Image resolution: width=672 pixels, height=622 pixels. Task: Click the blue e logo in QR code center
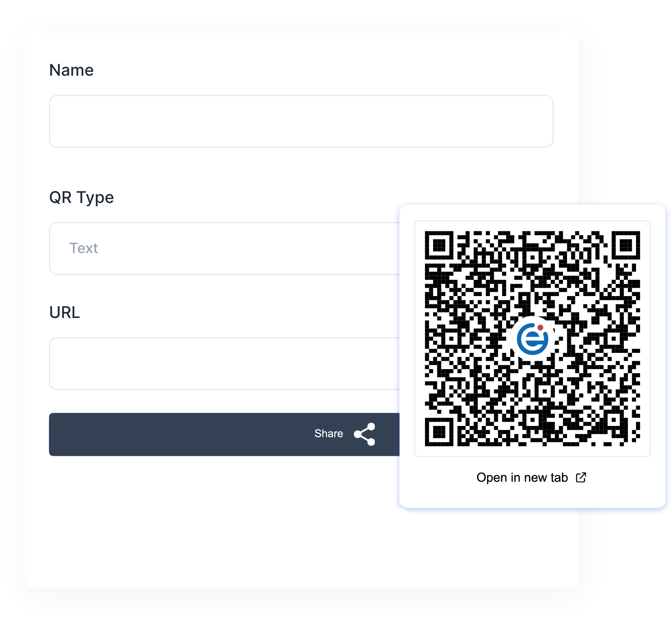click(532, 339)
